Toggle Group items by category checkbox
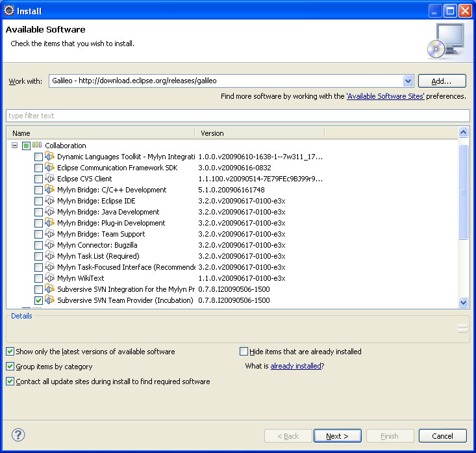 [10, 367]
